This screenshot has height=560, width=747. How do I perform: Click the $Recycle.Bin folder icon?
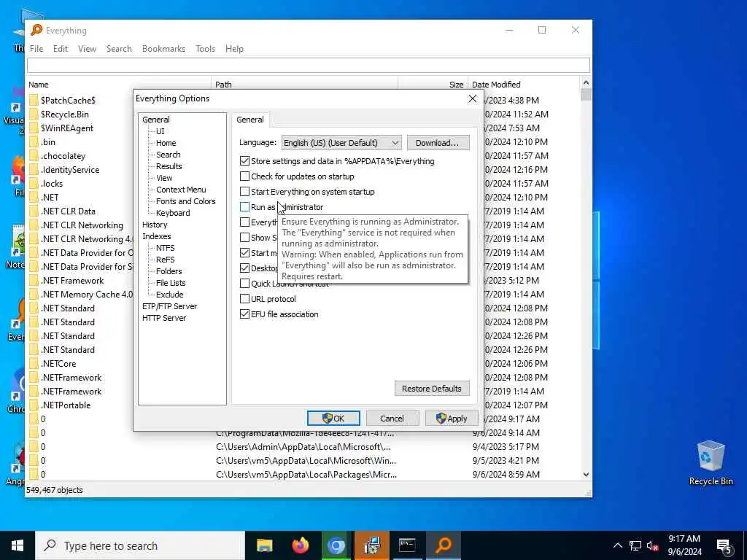pos(34,114)
